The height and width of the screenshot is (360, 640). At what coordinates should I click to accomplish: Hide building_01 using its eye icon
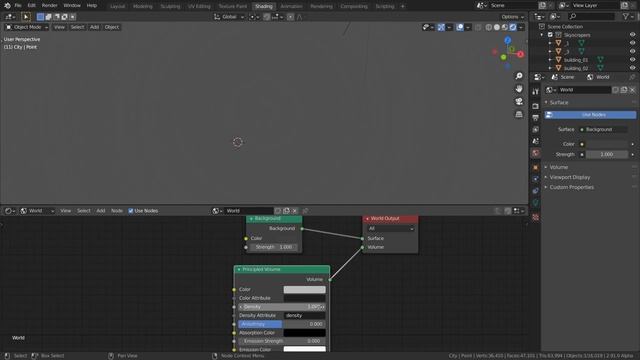(x=632, y=60)
